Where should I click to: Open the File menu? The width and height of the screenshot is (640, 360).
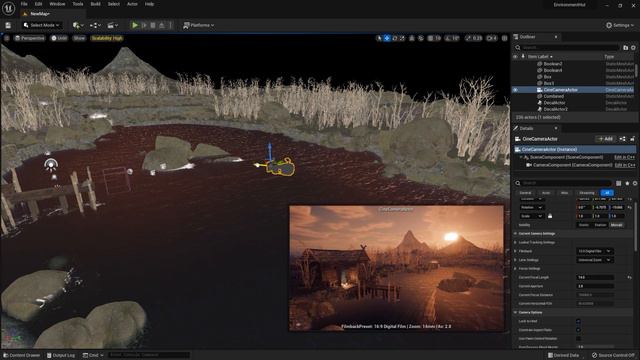pyautogui.click(x=24, y=4)
